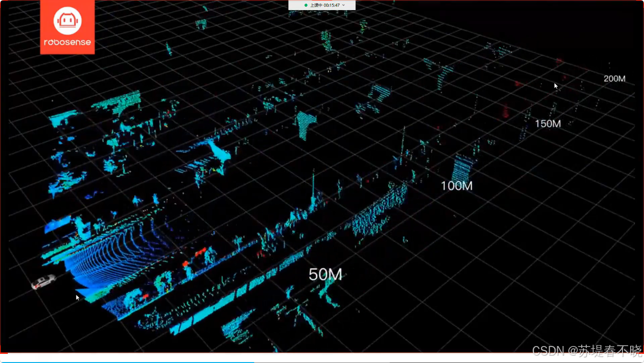Select the "200M" distance label
The height and width of the screenshot is (363, 644).
(x=615, y=78)
